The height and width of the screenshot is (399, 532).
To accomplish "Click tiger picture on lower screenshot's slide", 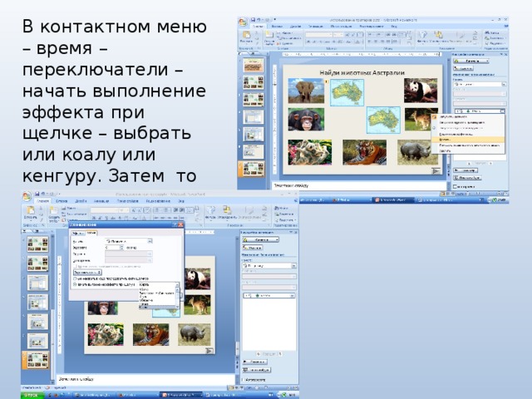I will (150, 334).
